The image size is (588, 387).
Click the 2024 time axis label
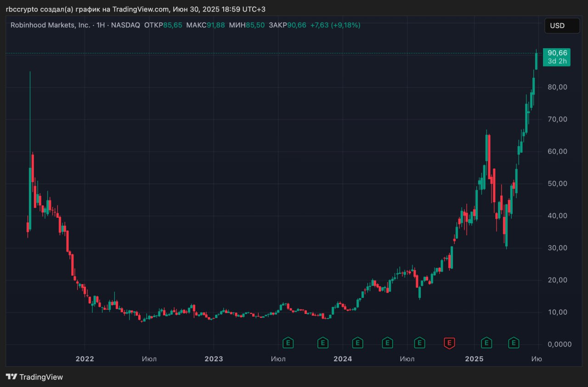click(x=343, y=359)
